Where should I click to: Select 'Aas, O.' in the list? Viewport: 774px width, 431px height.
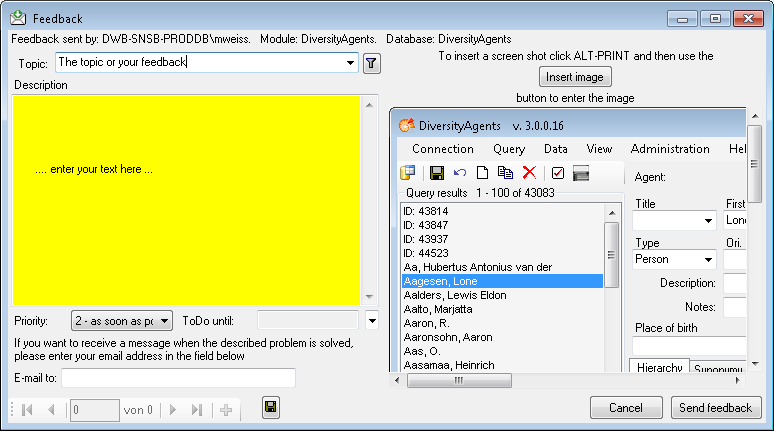(x=502, y=351)
